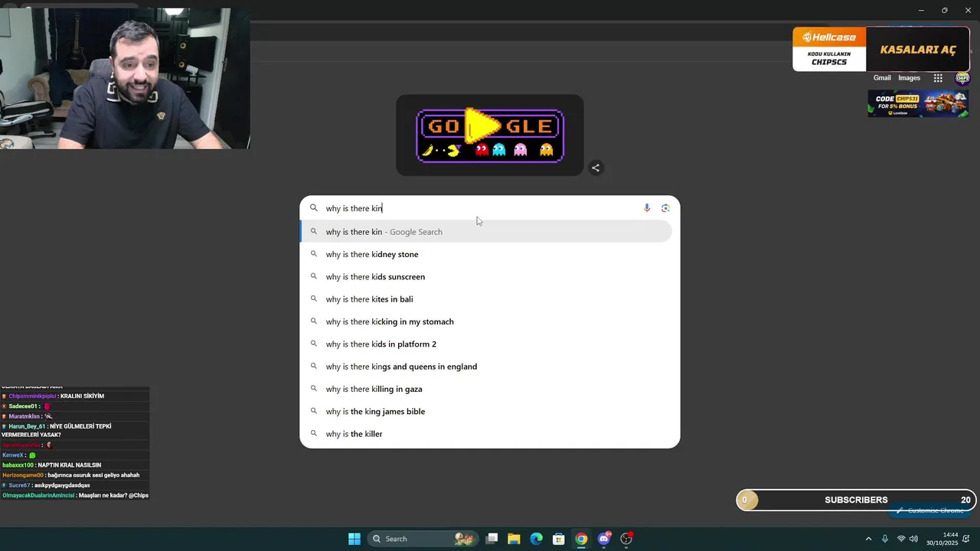980x551 pixels.
Task: Open the Windows Start menu
Action: pos(354,539)
